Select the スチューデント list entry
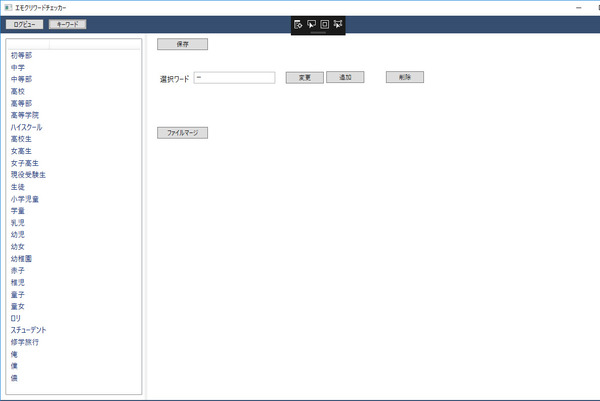 (28, 330)
